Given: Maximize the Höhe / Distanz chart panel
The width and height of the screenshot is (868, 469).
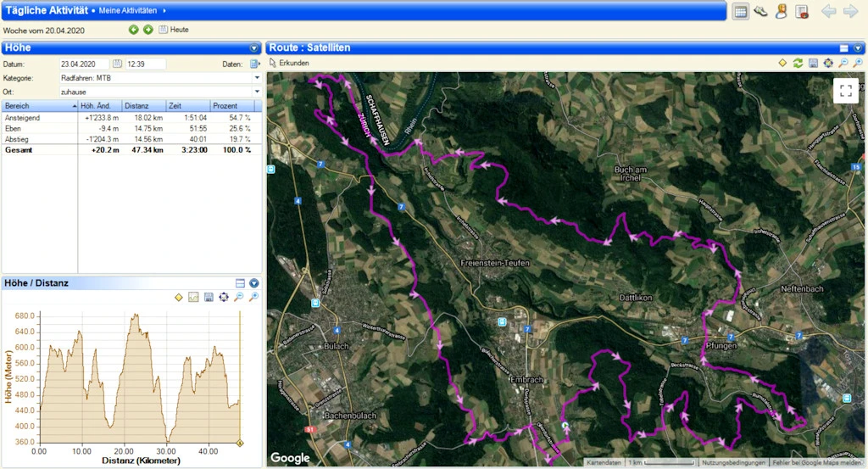Looking at the screenshot, I should pyautogui.click(x=240, y=283).
